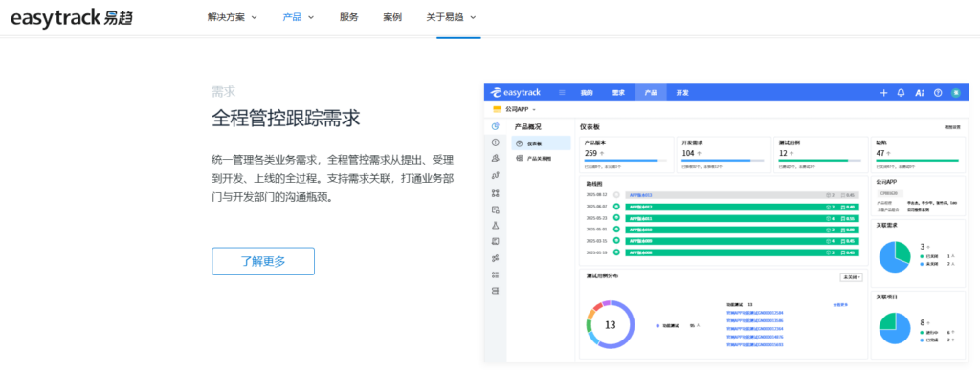Select the overview pie icon in dashboard sidebar
980x373 pixels.
[496, 126]
